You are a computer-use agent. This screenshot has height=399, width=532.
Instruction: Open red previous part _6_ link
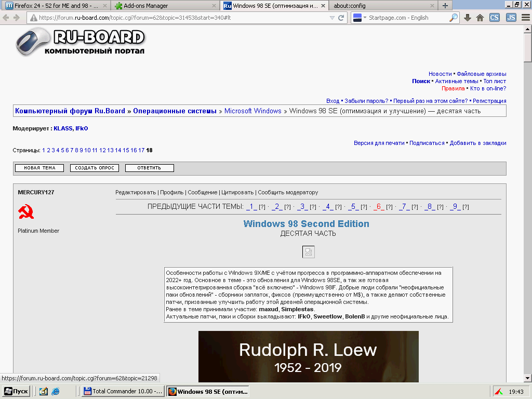point(379,206)
